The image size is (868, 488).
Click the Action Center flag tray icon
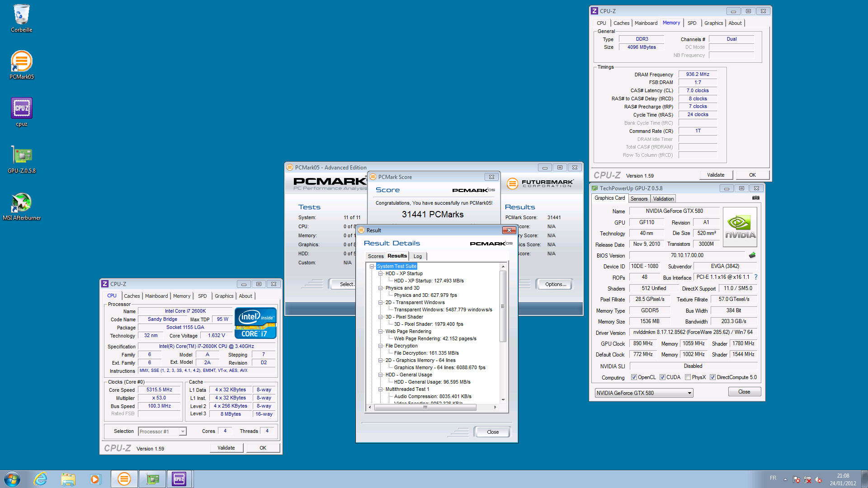point(797,479)
